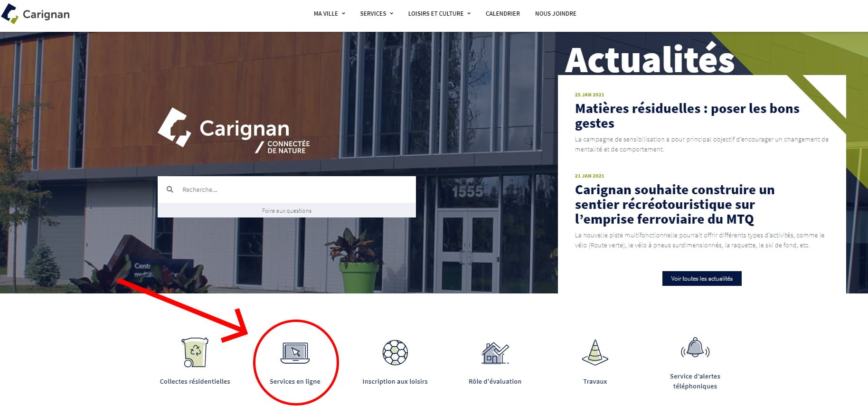
Task: Click the traffic cone Travaux icon
Action: [595, 352]
